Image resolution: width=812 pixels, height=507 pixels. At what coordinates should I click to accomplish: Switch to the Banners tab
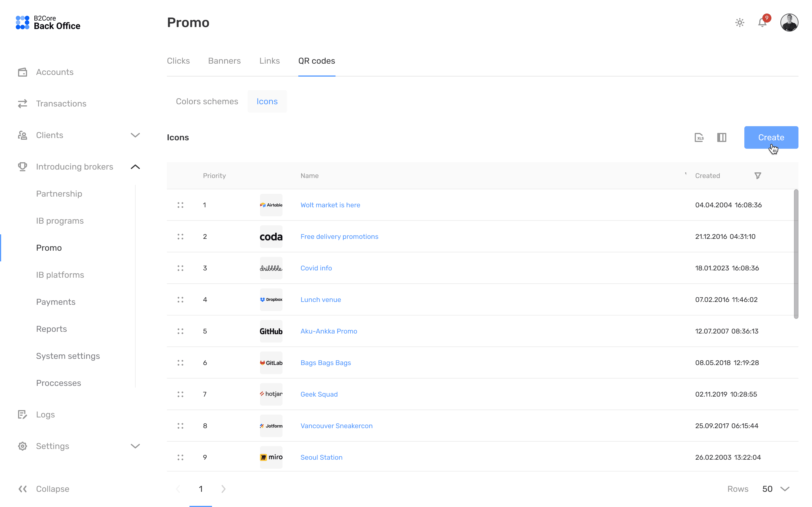click(224, 61)
